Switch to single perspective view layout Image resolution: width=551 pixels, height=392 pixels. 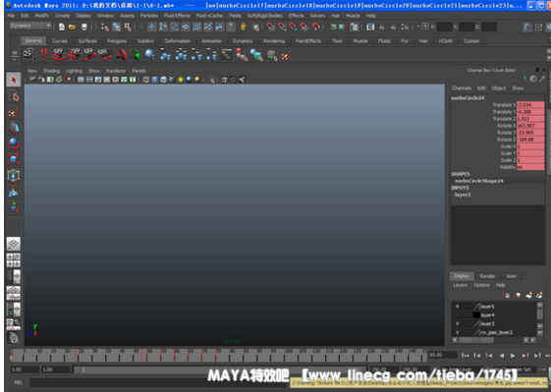(x=14, y=244)
